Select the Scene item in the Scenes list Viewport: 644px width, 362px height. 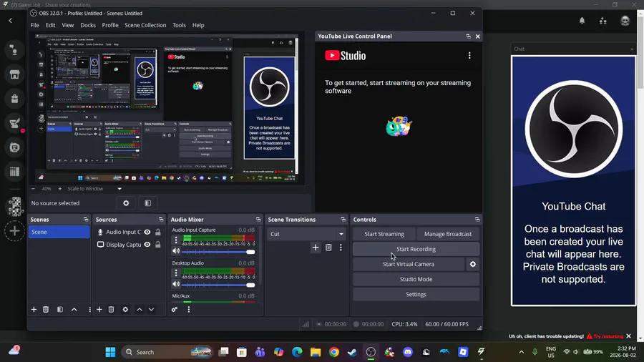(x=59, y=232)
